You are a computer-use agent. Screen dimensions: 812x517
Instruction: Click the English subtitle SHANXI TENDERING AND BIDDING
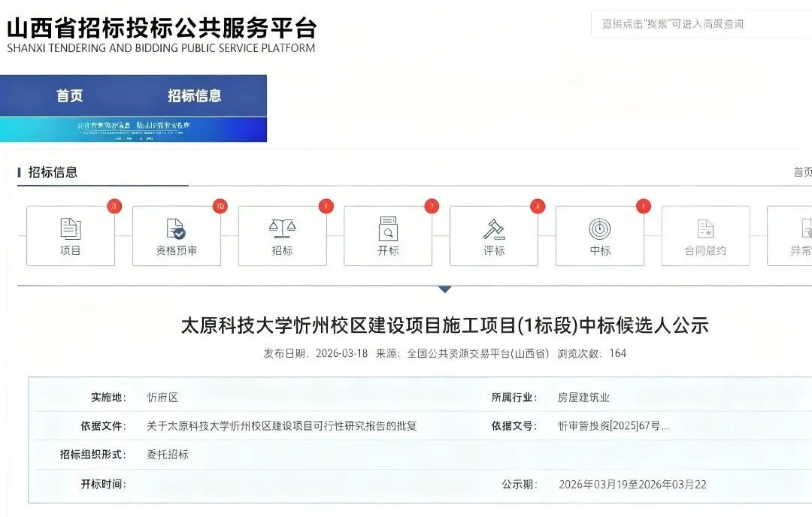click(161, 48)
